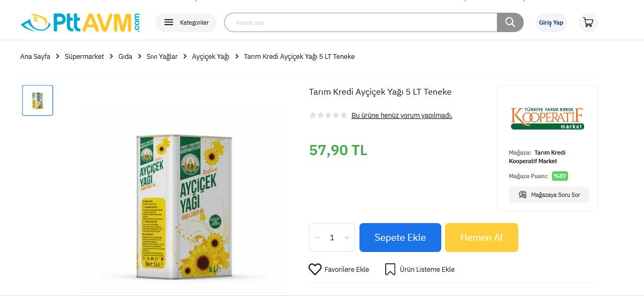Increase quantity with the plus button
Image resolution: width=644 pixels, height=298 pixels.
click(x=347, y=238)
